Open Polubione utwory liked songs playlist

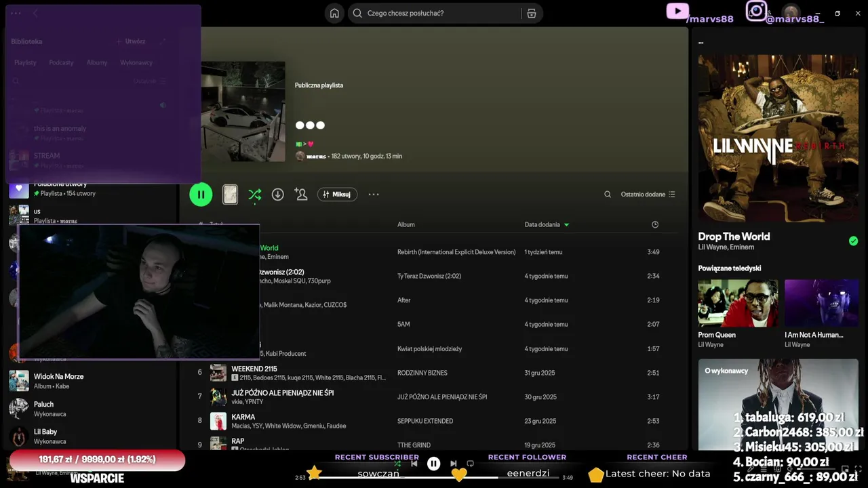[x=88, y=188]
